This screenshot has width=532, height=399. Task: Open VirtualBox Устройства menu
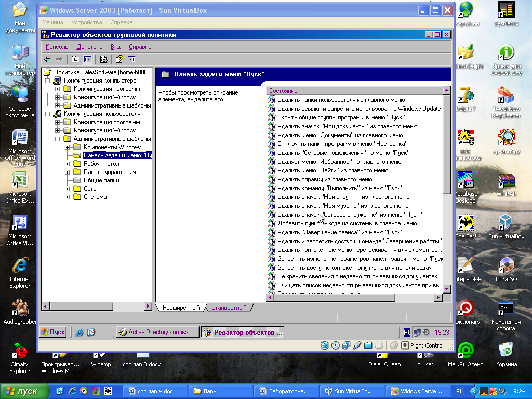pyautogui.click(x=87, y=22)
